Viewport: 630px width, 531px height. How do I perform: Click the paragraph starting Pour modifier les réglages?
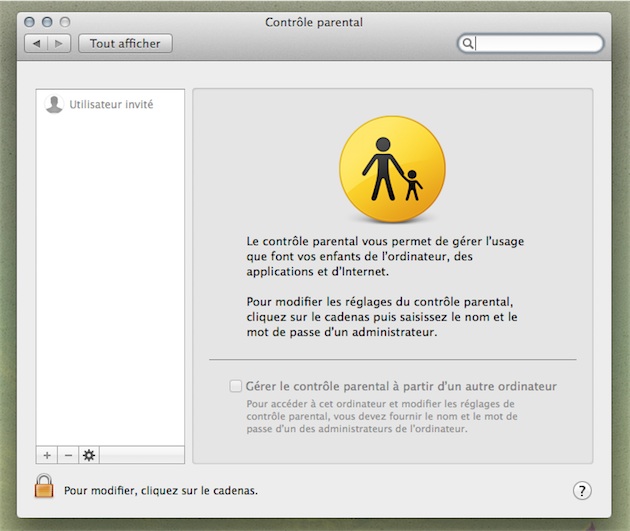tap(382, 317)
